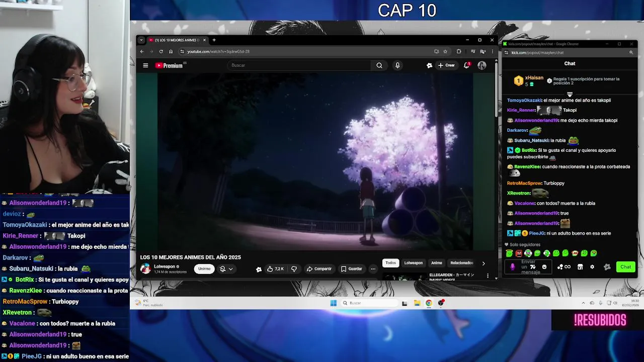Select the Relacionados filter chip
The image size is (644, 362).
(461, 263)
